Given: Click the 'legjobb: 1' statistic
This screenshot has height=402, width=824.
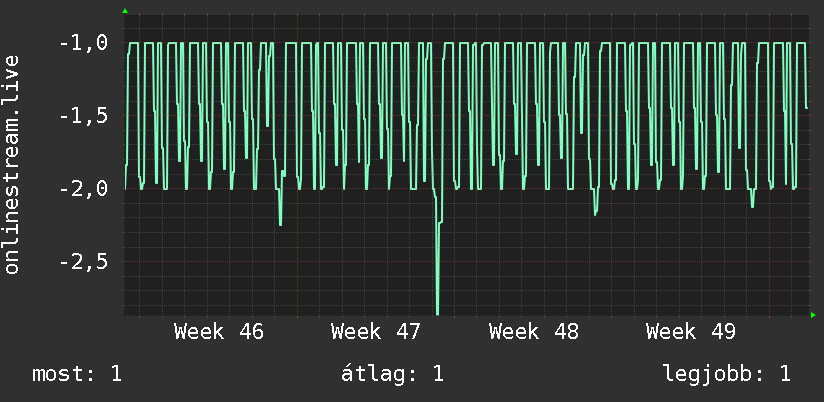Looking at the screenshot, I should point(727,374).
